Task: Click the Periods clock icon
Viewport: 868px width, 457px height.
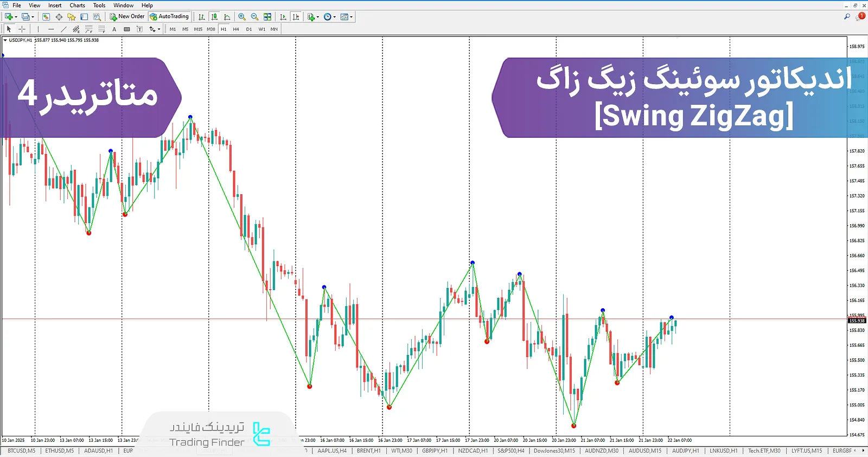Action: point(327,17)
